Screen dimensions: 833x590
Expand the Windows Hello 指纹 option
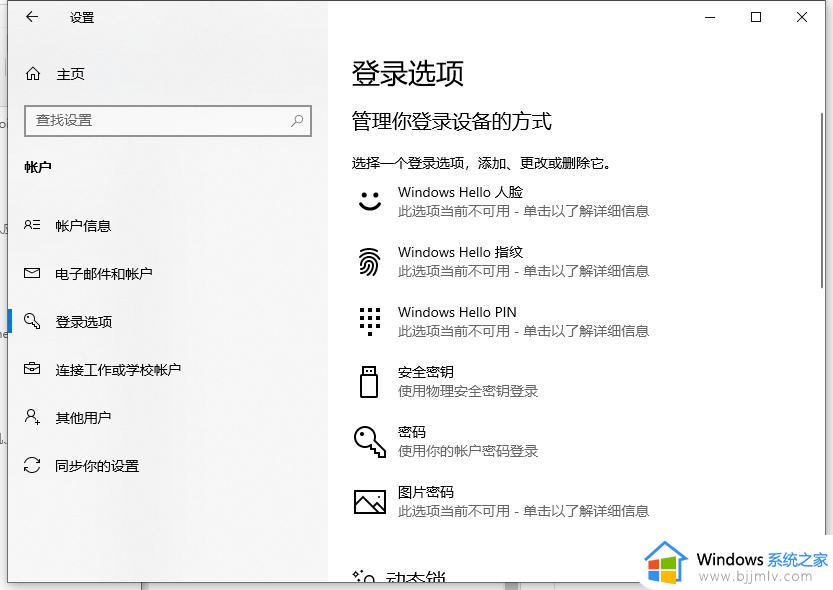click(x=502, y=262)
